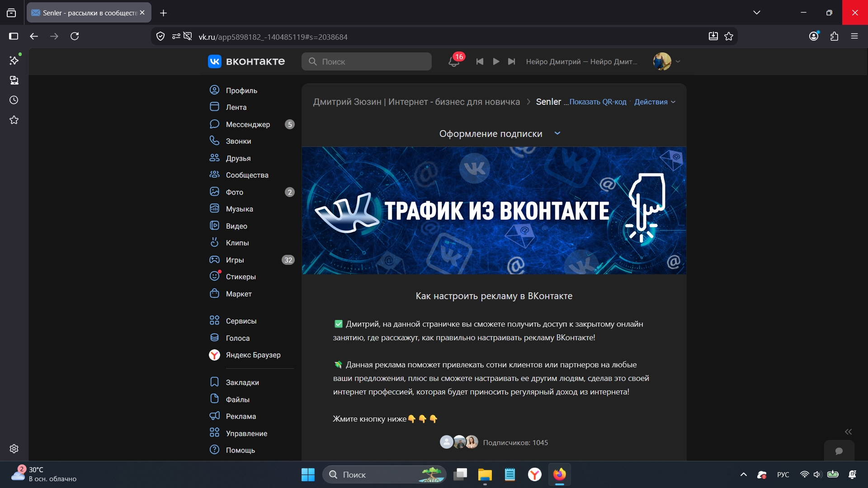868x488 pixels.
Task: Click the Клипы icon in sidebar
Action: point(214,242)
